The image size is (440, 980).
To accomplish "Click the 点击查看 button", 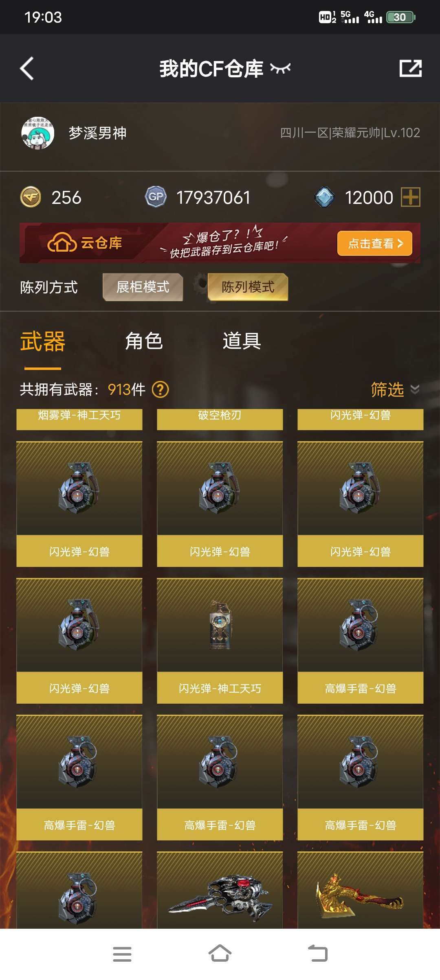I will [x=374, y=243].
